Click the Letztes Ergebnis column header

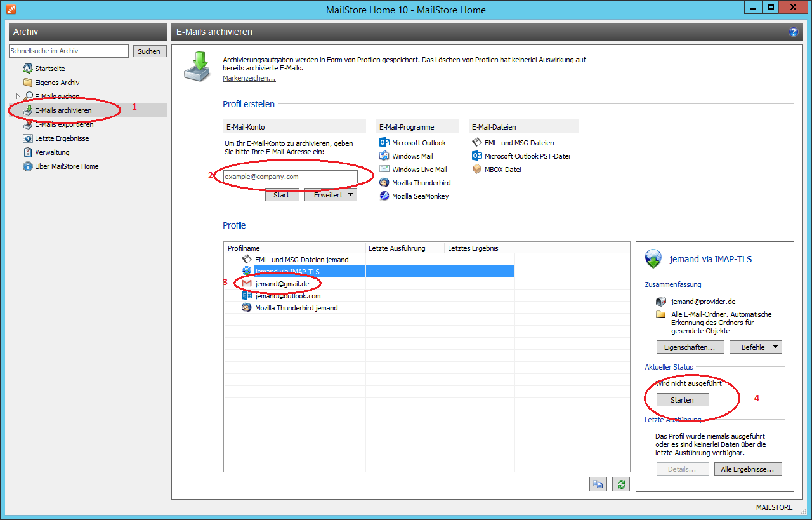480,248
